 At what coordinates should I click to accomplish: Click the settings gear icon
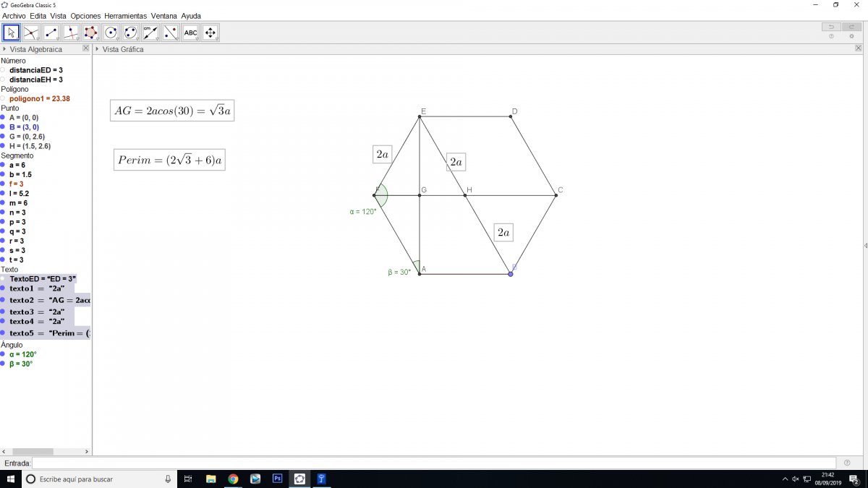click(851, 36)
